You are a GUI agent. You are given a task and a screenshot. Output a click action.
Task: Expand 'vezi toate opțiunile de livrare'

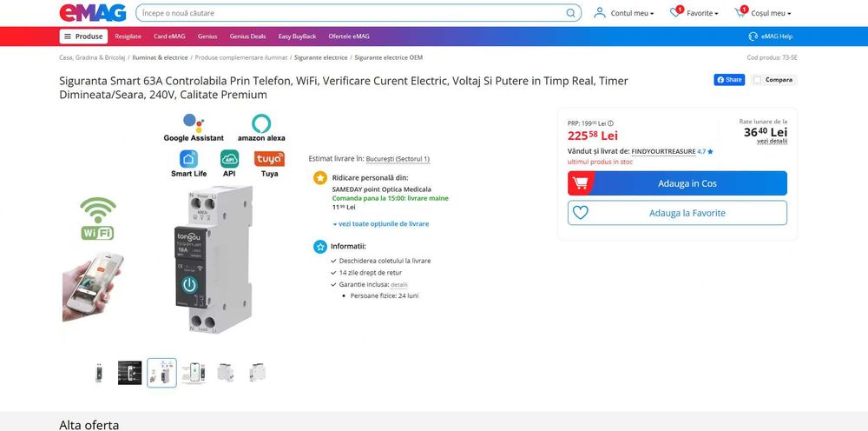(x=381, y=224)
